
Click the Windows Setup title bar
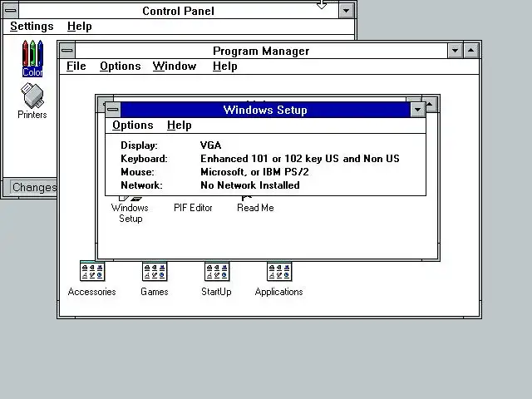(x=265, y=110)
